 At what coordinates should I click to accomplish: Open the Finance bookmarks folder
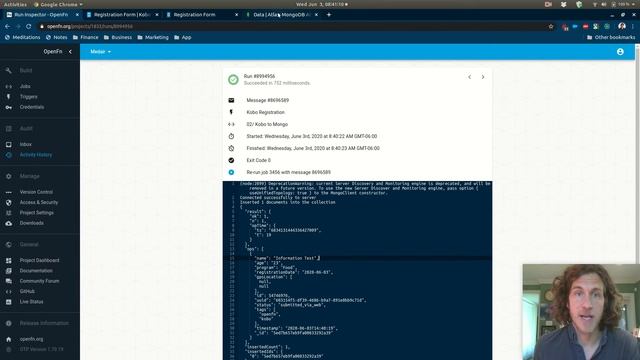point(86,37)
